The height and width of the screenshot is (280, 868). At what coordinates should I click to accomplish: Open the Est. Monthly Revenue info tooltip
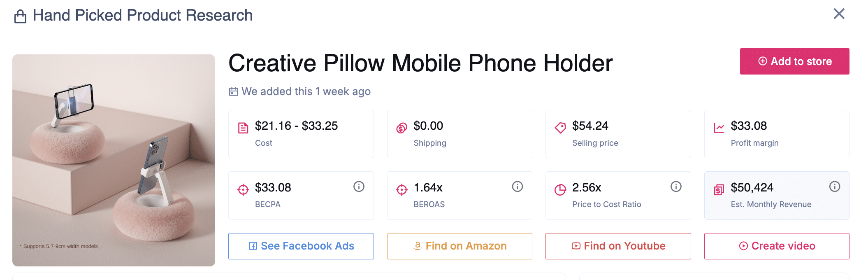point(835,186)
